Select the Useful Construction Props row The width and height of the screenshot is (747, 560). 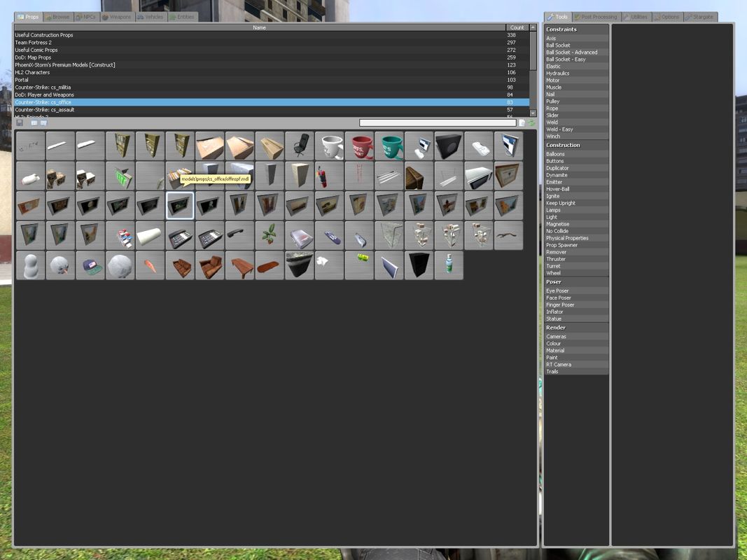[272, 35]
